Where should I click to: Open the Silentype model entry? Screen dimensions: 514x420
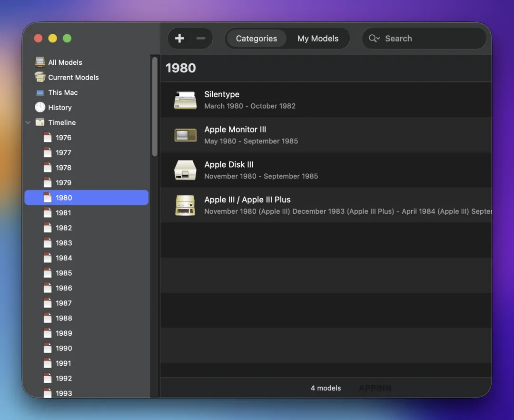[326, 100]
